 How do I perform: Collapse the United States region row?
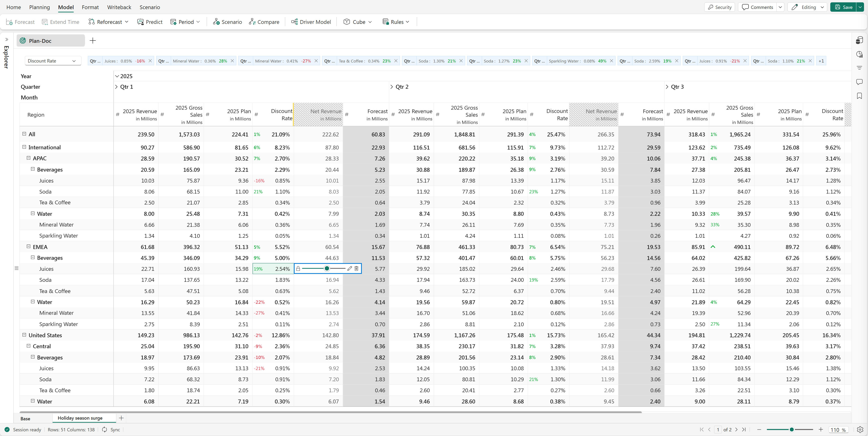click(x=24, y=335)
